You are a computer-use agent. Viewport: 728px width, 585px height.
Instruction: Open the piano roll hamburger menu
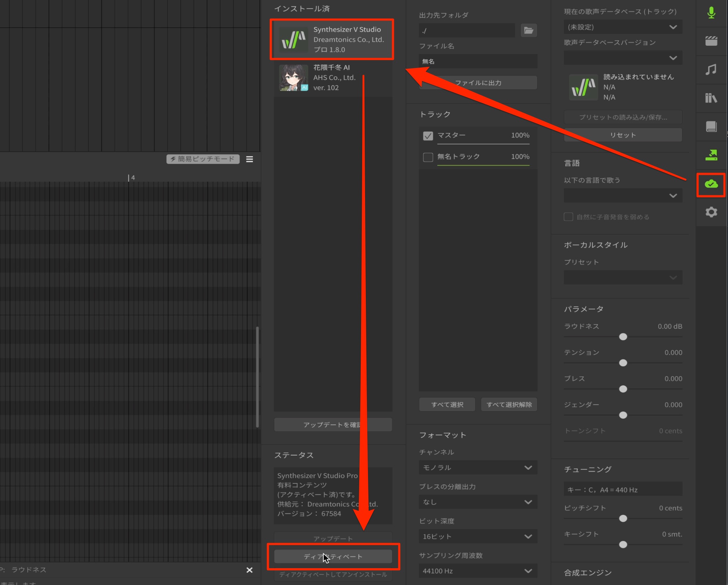249,159
